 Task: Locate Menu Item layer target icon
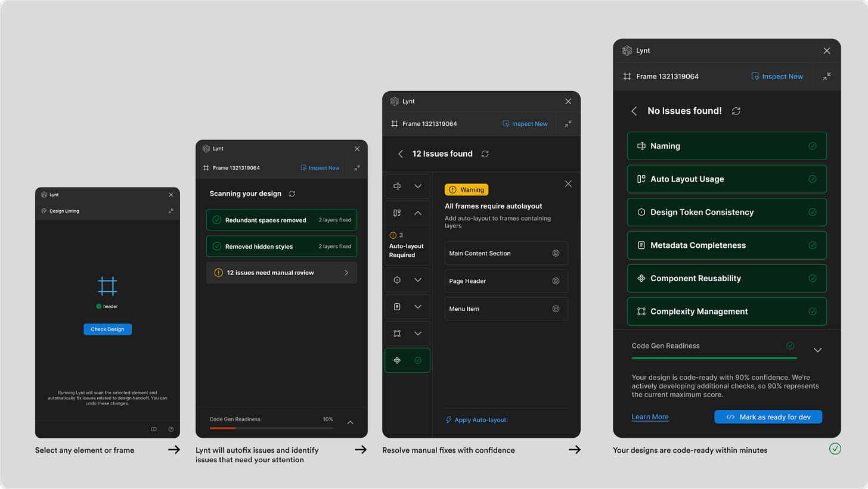556,309
